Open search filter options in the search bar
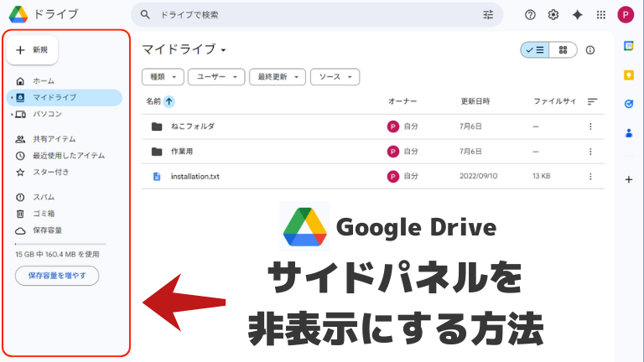This screenshot has height=362, width=644. pyautogui.click(x=488, y=15)
